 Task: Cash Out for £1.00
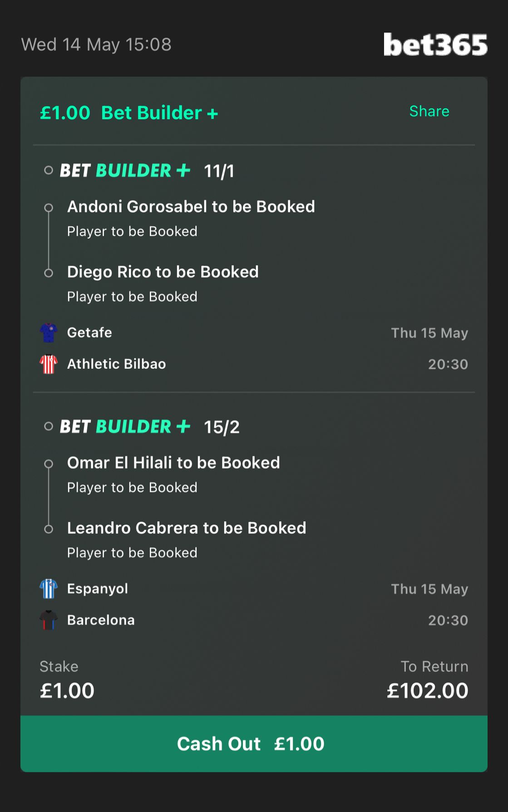[x=254, y=744]
